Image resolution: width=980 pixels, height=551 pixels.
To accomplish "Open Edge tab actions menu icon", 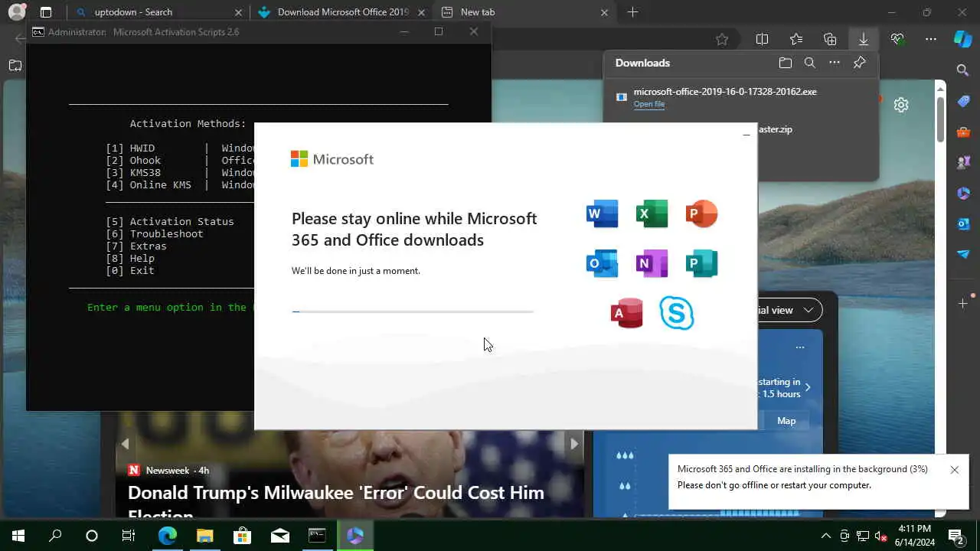I will (46, 12).
